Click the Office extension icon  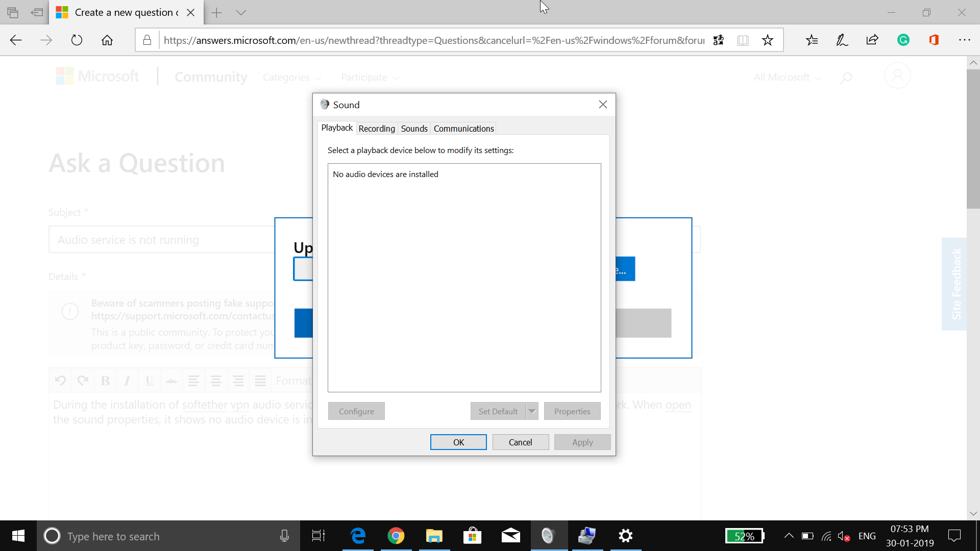(x=934, y=40)
